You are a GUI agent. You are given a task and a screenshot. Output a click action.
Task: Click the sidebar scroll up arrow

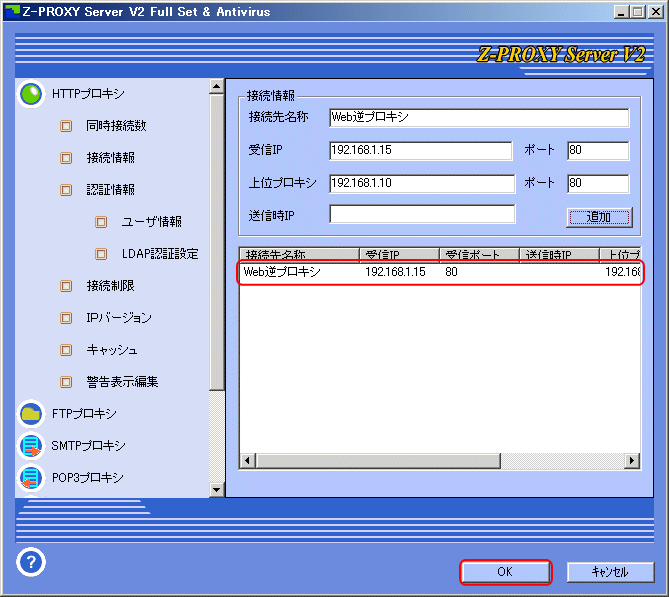coord(217,87)
